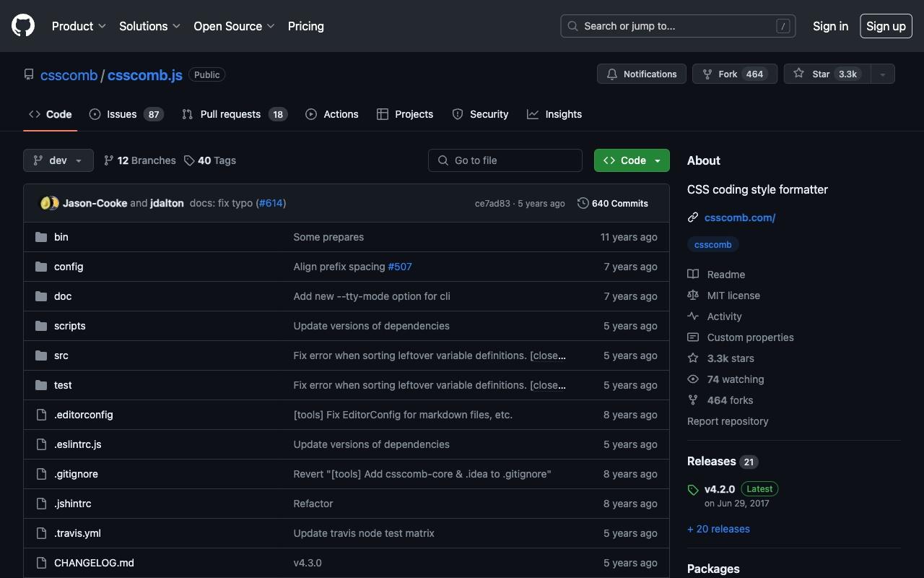Open the Star lists dropdown arrow
Image resolution: width=924 pixels, height=578 pixels.
point(882,74)
